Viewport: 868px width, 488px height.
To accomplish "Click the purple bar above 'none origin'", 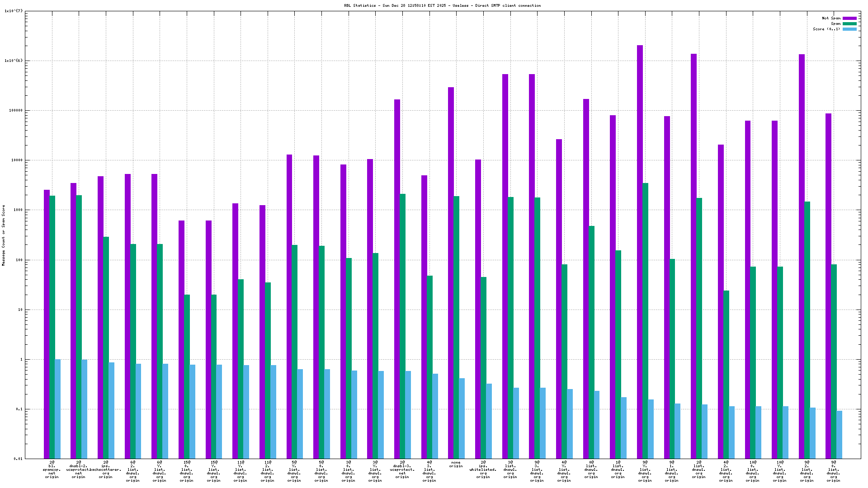I will [x=451, y=271].
